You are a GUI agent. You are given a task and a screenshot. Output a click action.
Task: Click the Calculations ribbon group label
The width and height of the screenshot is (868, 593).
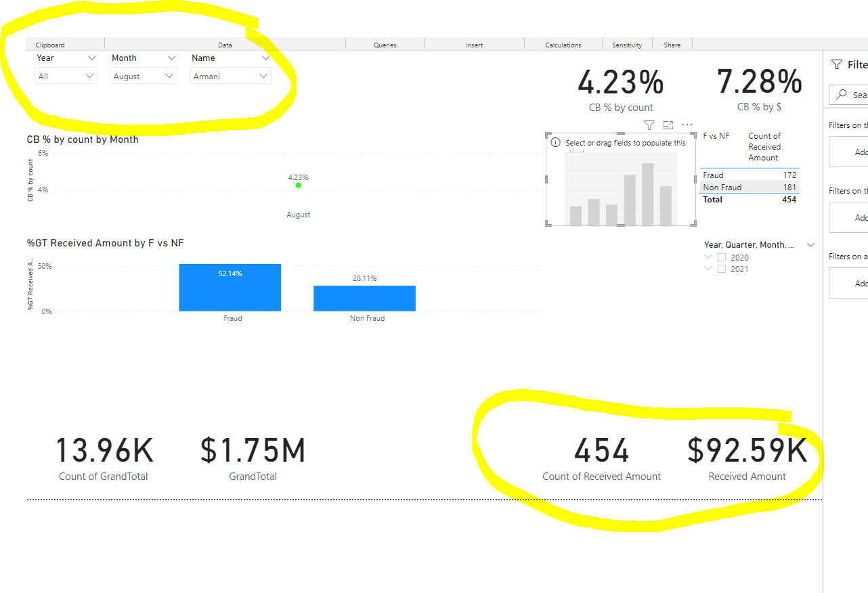point(563,45)
